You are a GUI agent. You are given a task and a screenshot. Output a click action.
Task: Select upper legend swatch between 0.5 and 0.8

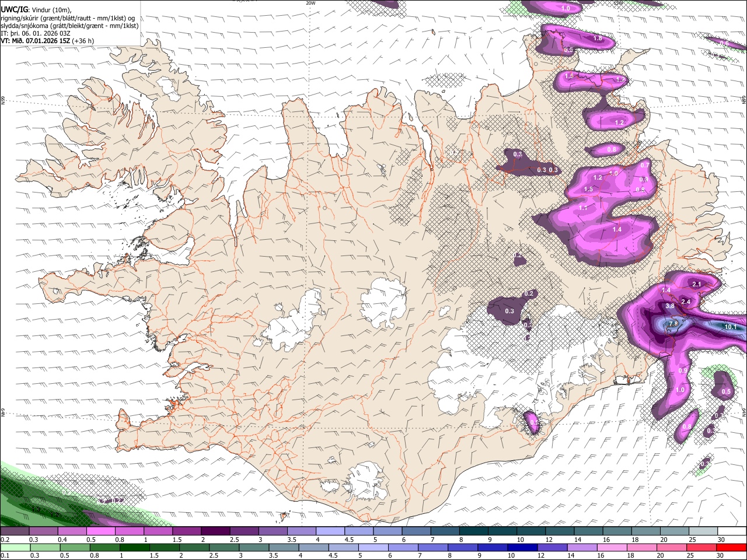(x=100, y=531)
